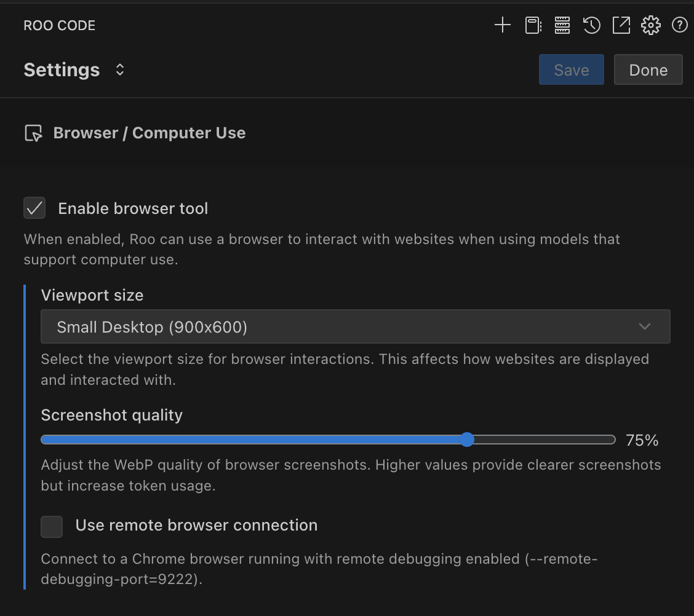Click the 75% quality value

point(642,440)
